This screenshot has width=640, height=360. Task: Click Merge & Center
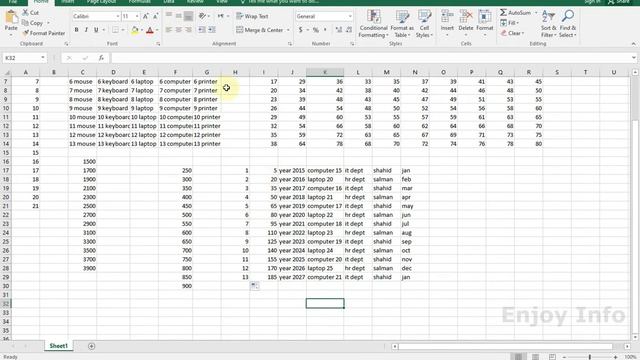(x=260, y=30)
